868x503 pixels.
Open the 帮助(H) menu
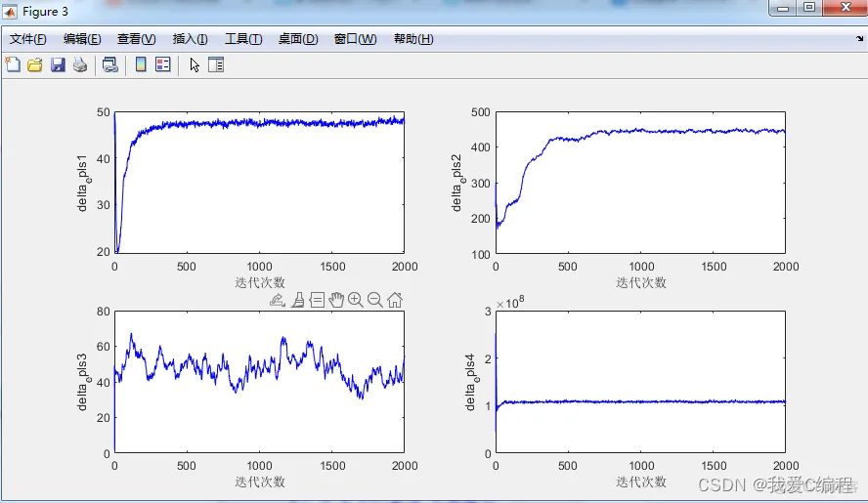click(x=412, y=39)
